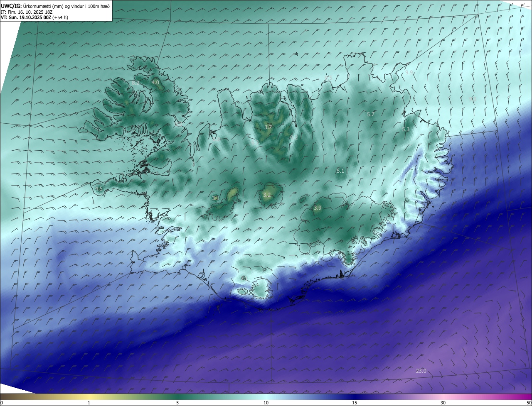Click the 23.0 value label over the ocean
Screen dimensions: 532x406
(421, 371)
